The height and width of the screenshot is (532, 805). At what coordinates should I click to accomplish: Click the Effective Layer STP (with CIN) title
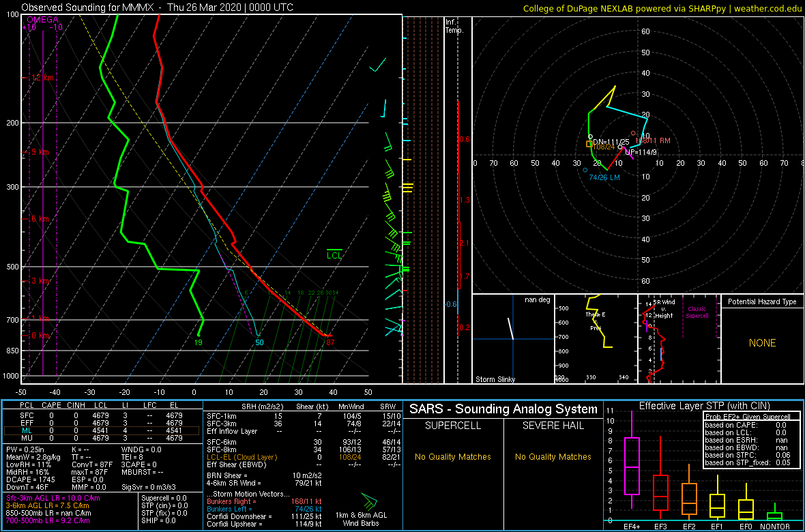703,407
